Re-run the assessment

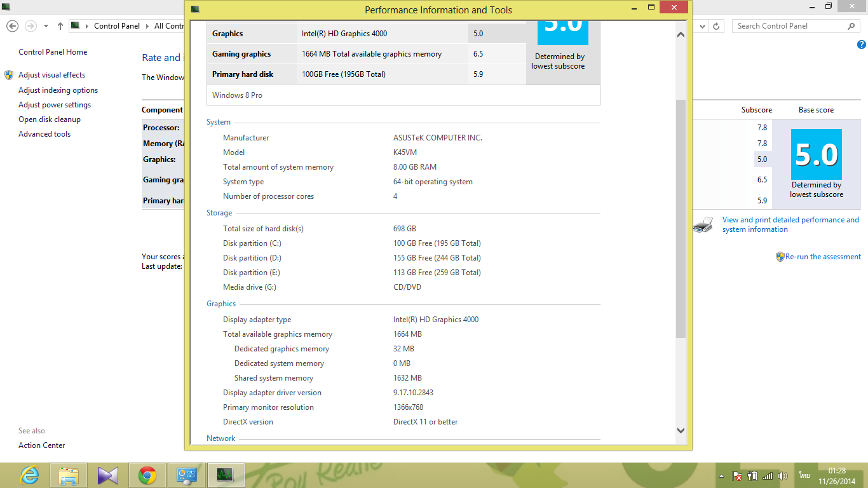click(x=823, y=257)
